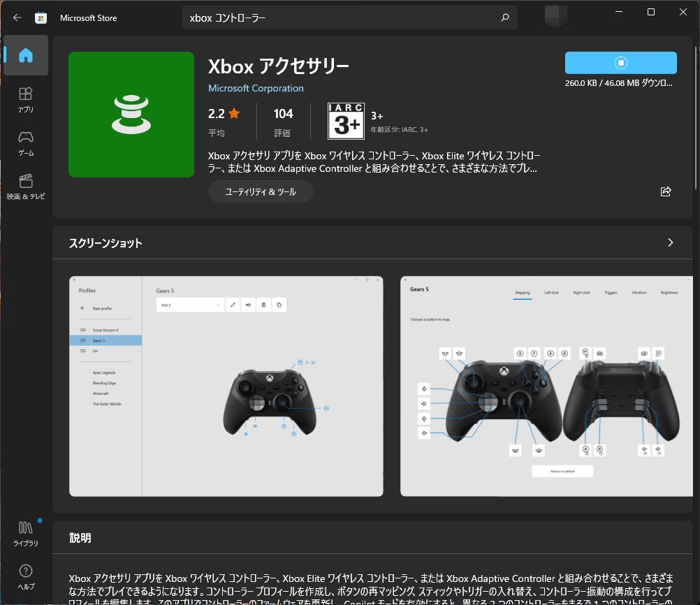Click the back arrow in title bar
This screenshot has width=700, height=605.
coord(17,17)
